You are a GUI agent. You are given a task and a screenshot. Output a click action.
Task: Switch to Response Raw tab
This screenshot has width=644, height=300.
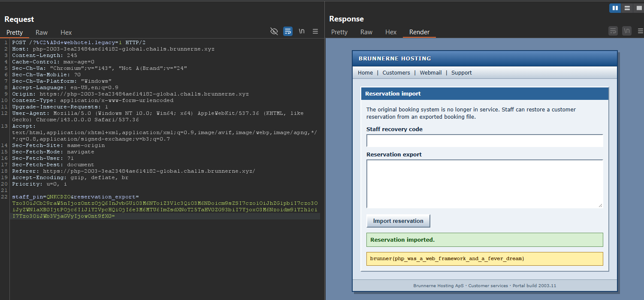coord(366,32)
